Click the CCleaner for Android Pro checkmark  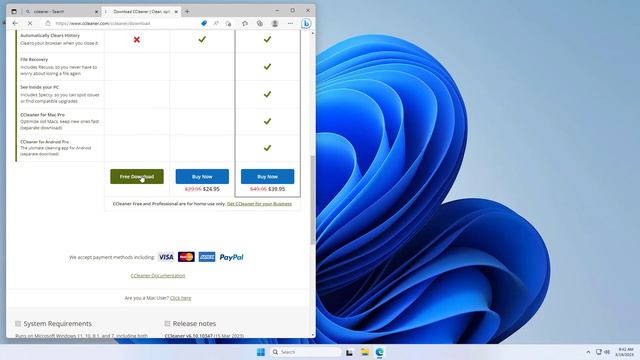pos(267,148)
